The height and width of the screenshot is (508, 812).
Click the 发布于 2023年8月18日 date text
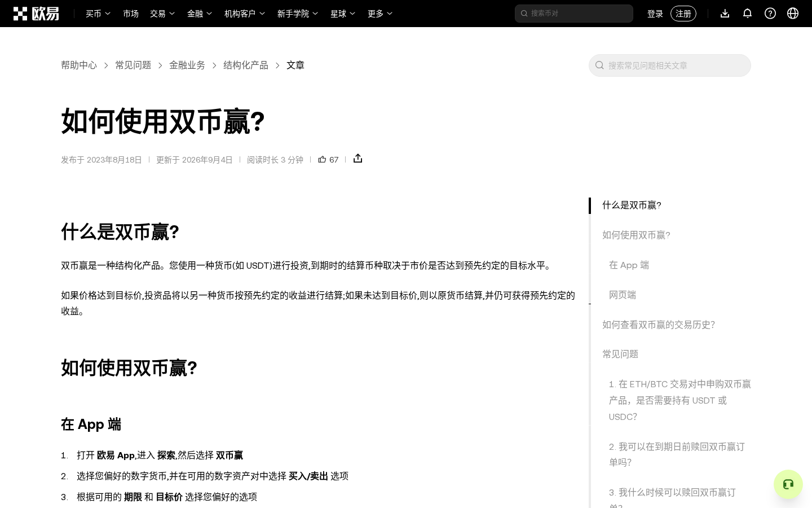click(x=101, y=160)
